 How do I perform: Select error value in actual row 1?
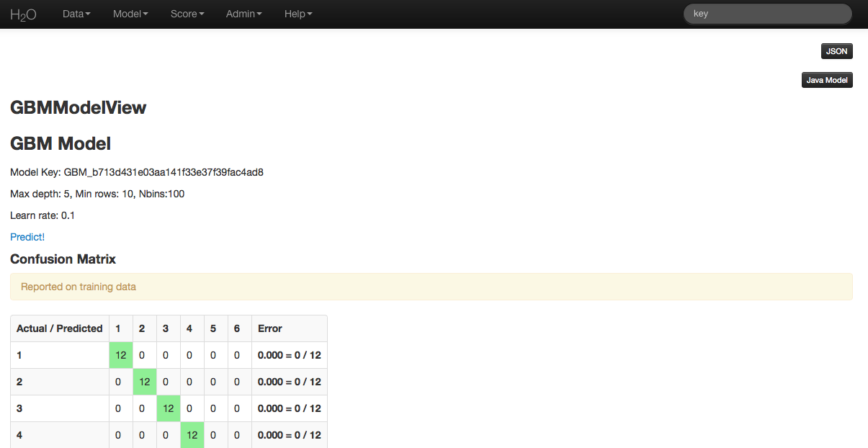click(x=289, y=355)
